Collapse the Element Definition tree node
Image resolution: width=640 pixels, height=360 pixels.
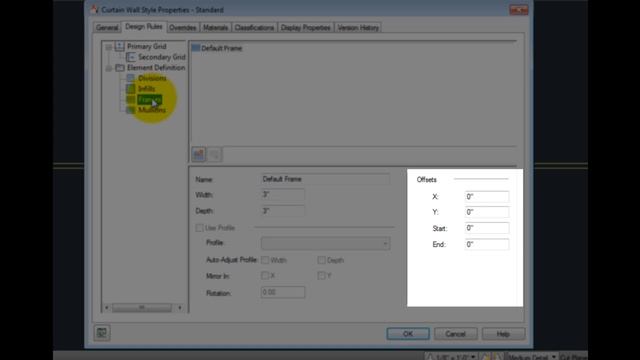(109, 68)
